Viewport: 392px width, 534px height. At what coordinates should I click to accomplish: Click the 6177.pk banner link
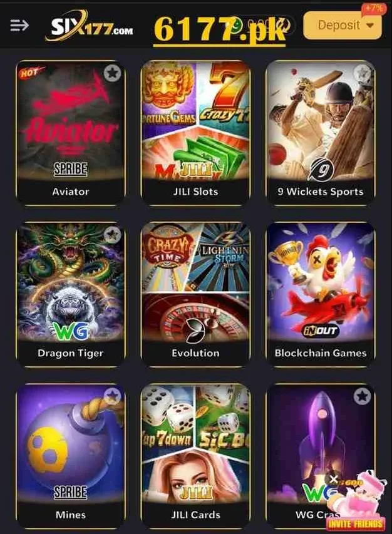(220, 29)
